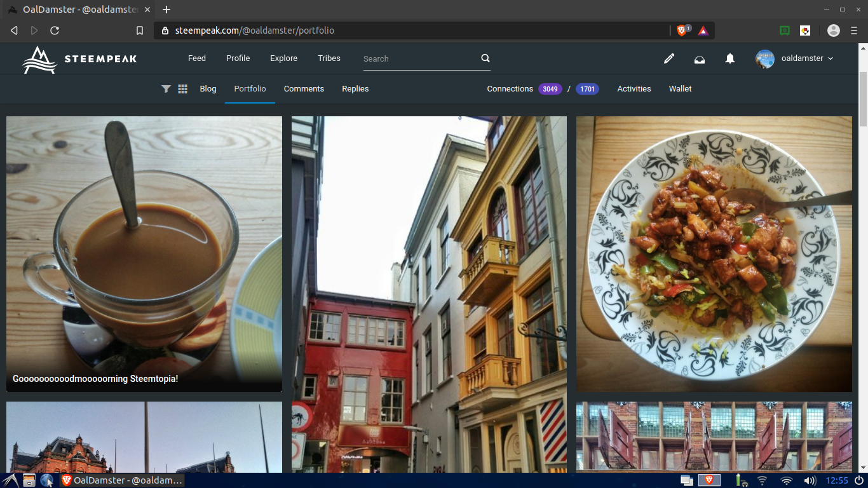Open the Connections link
Image resolution: width=868 pixels, height=488 pixels.
[x=510, y=89]
